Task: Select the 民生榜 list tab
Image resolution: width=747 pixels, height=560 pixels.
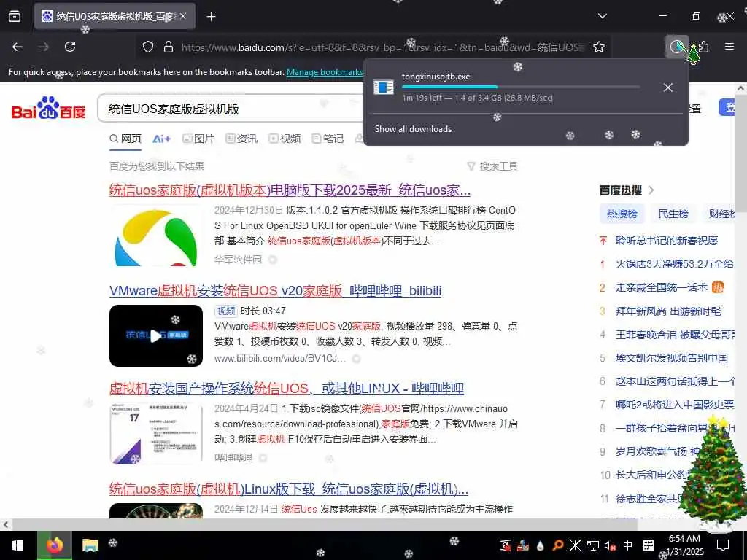Action: point(673,214)
